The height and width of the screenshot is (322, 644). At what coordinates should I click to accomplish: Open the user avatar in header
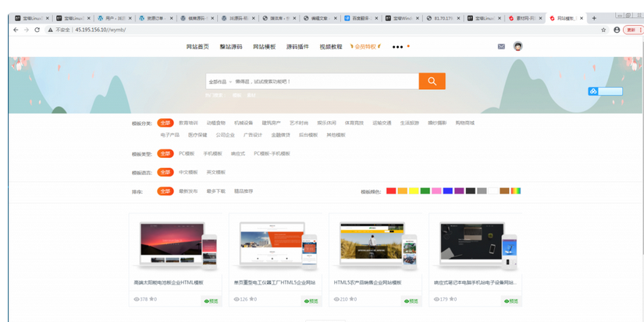click(518, 46)
